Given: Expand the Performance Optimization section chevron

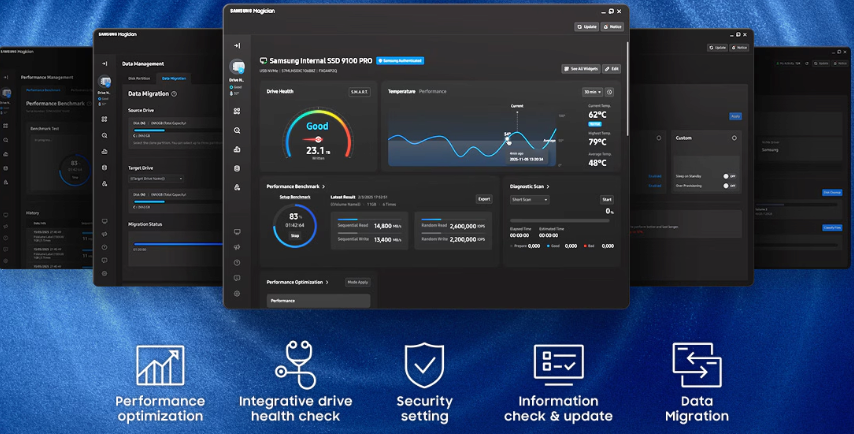Looking at the screenshot, I should (327, 283).
